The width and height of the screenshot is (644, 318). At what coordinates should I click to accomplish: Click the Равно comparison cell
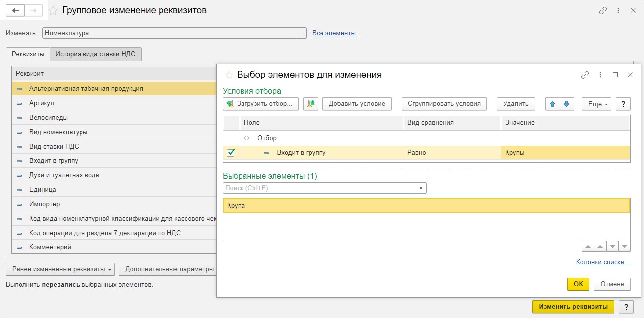[x=452, y=153]
